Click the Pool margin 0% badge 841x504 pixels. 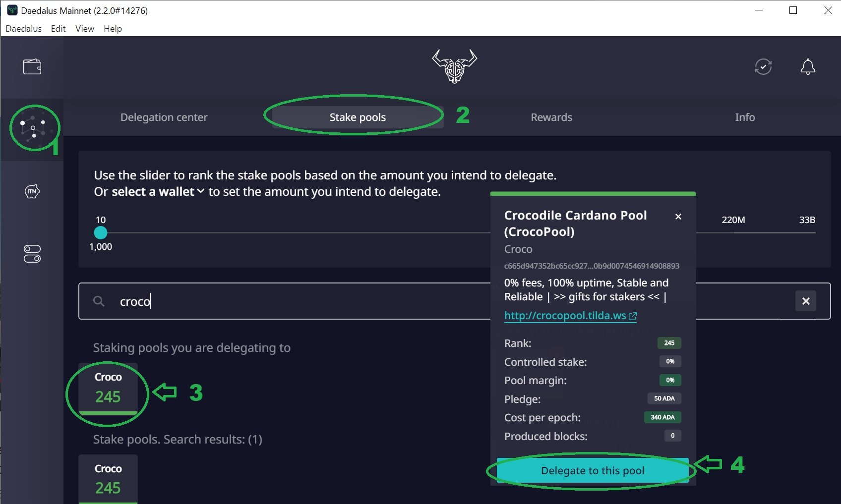click(670, 380)
